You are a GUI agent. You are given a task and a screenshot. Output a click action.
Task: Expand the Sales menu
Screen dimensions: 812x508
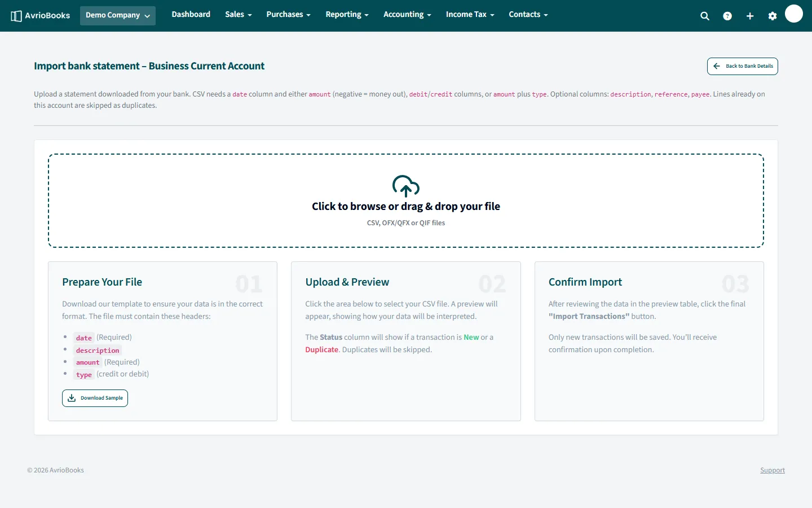click(x=239, y=15)
